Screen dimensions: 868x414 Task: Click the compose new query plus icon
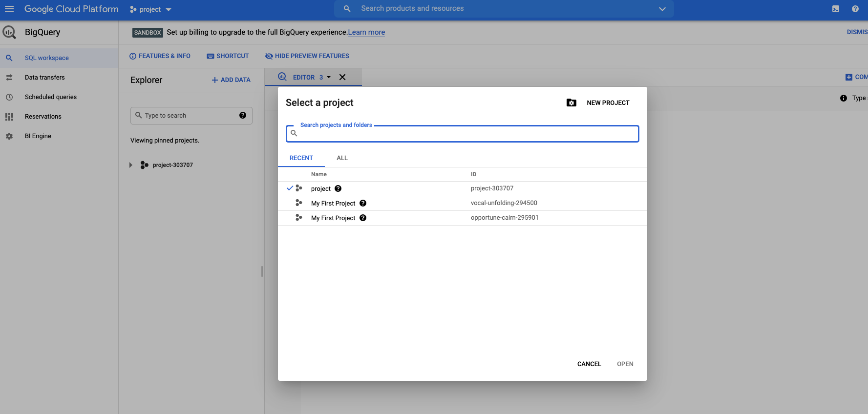(x=848, y=77)
